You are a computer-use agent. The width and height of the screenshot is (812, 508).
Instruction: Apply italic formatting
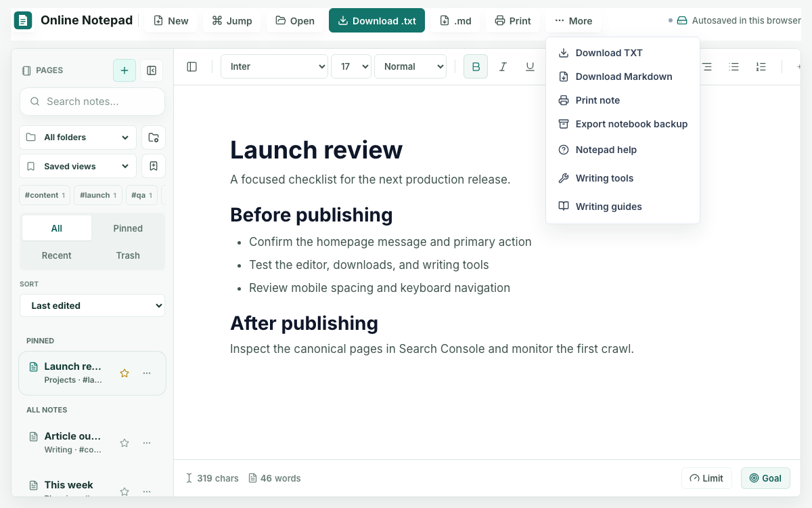click(x=503, y=66)
